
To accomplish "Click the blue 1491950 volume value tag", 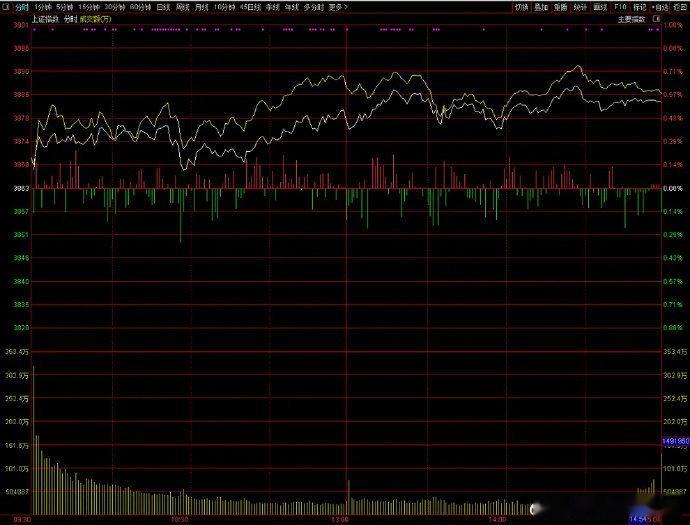I will (x=675, y=441).
